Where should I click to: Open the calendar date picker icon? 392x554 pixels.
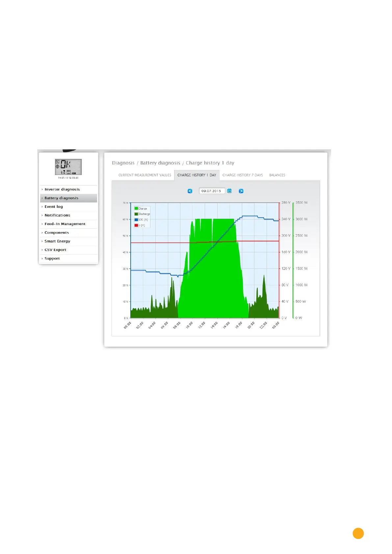229,191
